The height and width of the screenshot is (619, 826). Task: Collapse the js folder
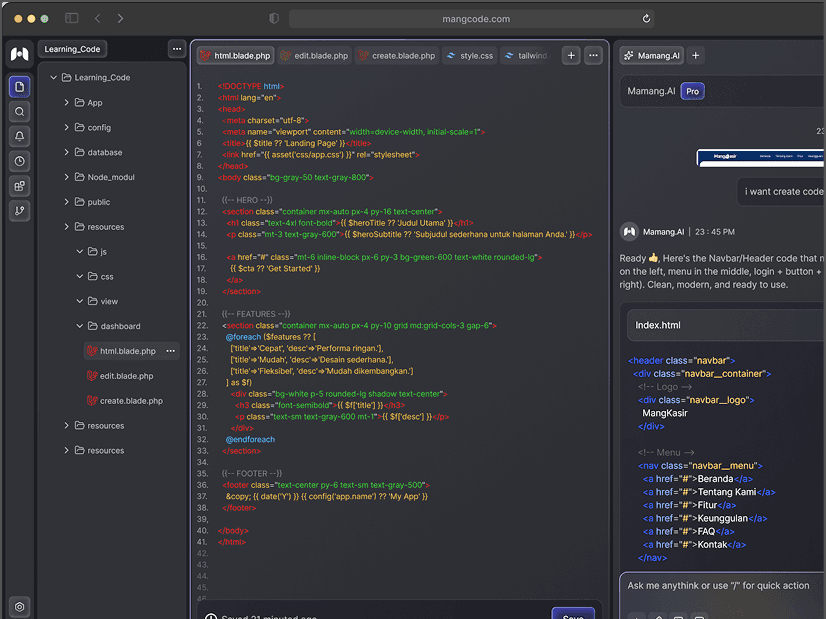click(x=80, y=251)
